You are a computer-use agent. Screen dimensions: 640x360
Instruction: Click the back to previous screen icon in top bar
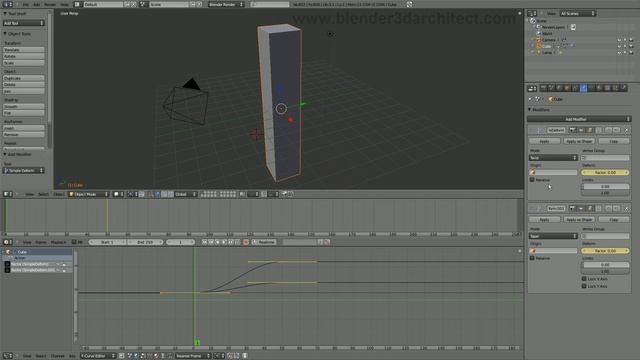(409, 4)
